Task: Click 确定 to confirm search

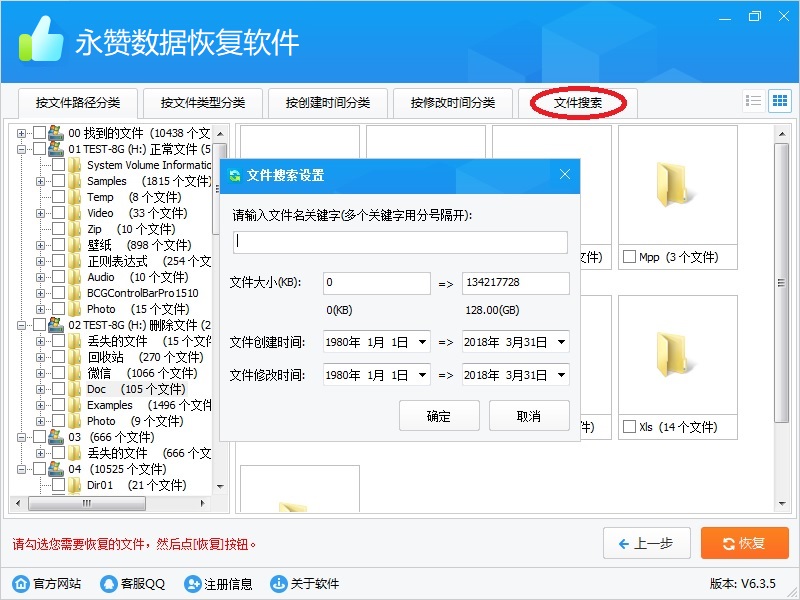Action: (x=438, y=416)
